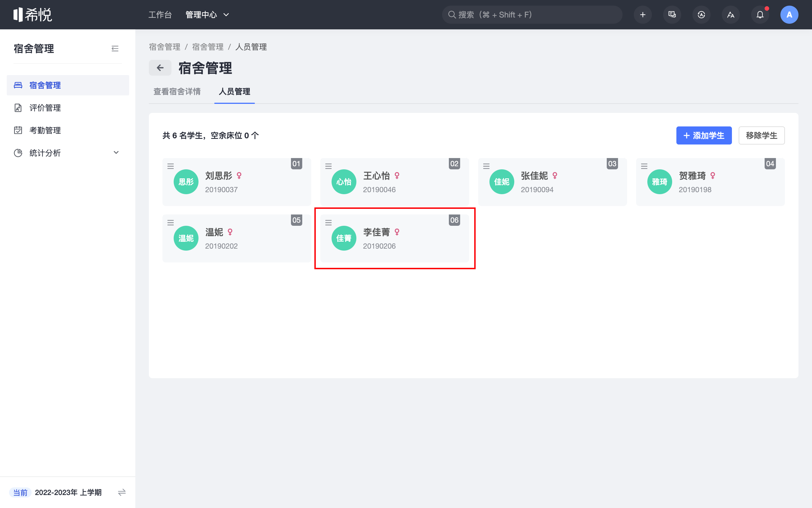Viewport: 812px width, 508px height.
Task: Click the 佳菁 avatar
Action: 344,238
